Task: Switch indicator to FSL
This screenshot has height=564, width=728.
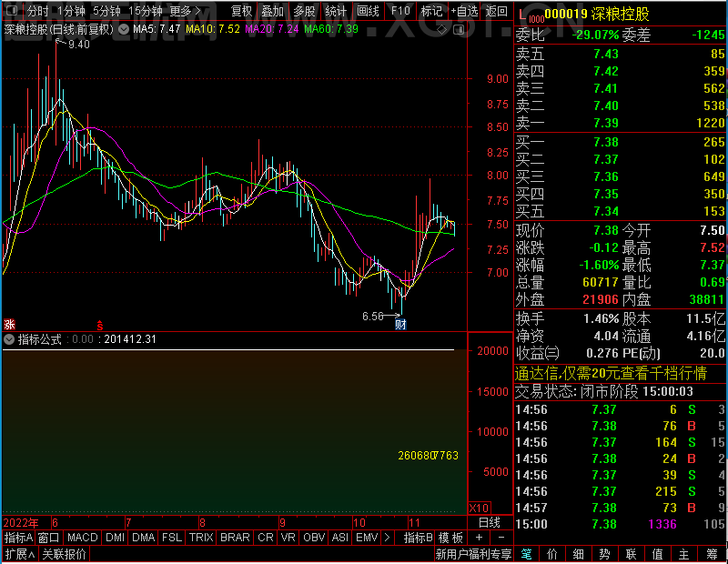Action: click(x=172, y=538)
